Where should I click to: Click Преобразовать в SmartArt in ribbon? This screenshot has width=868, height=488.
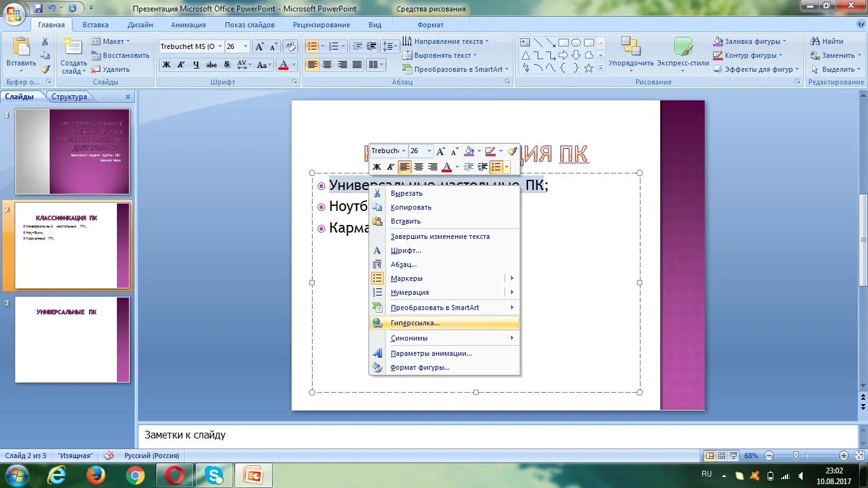(456, 69)
